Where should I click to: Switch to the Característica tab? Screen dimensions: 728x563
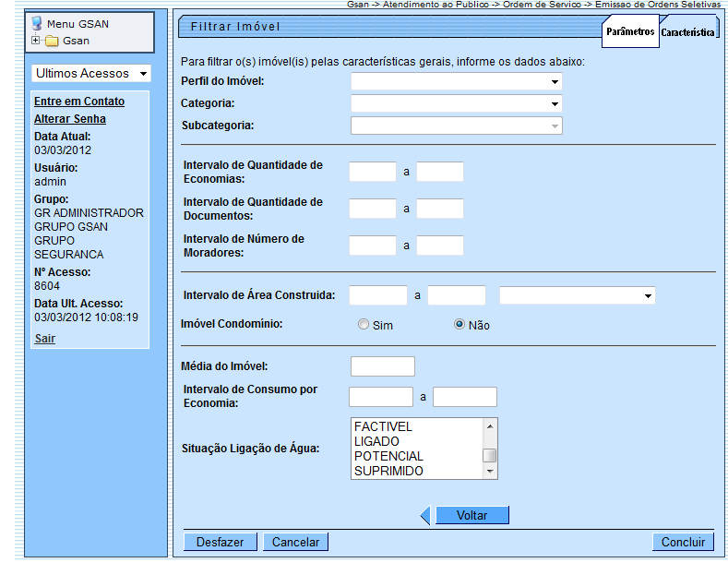[687, 31]
